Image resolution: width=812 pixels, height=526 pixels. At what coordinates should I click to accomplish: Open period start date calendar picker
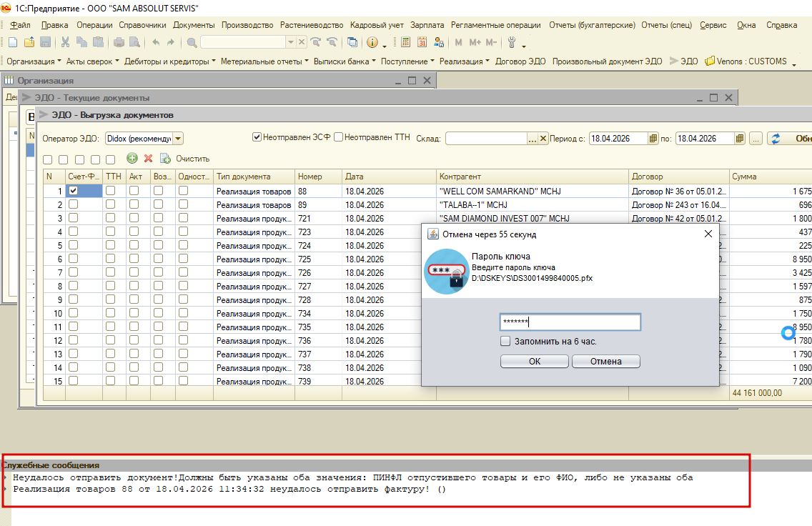(653, 139)
